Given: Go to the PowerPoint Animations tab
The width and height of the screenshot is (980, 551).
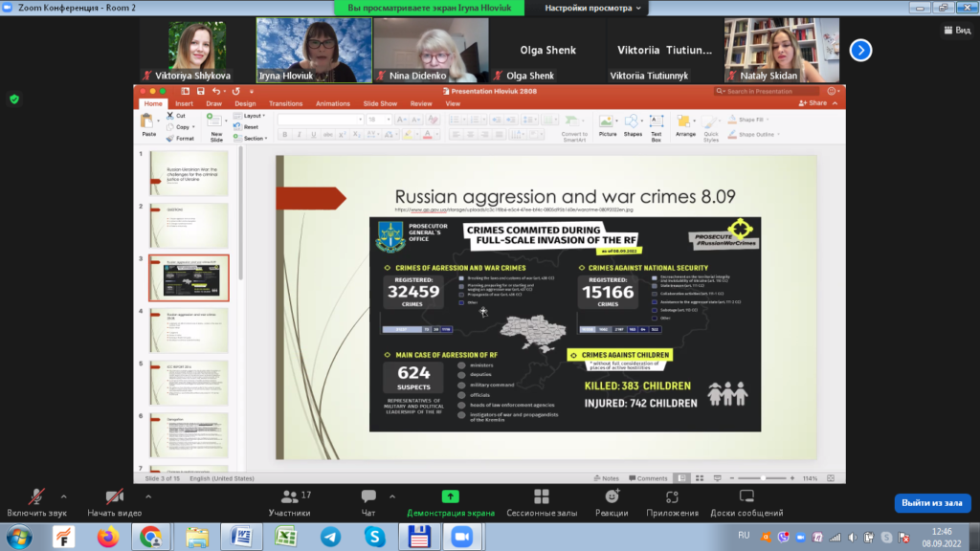Looking at the screenshot, I should [332, 103].
